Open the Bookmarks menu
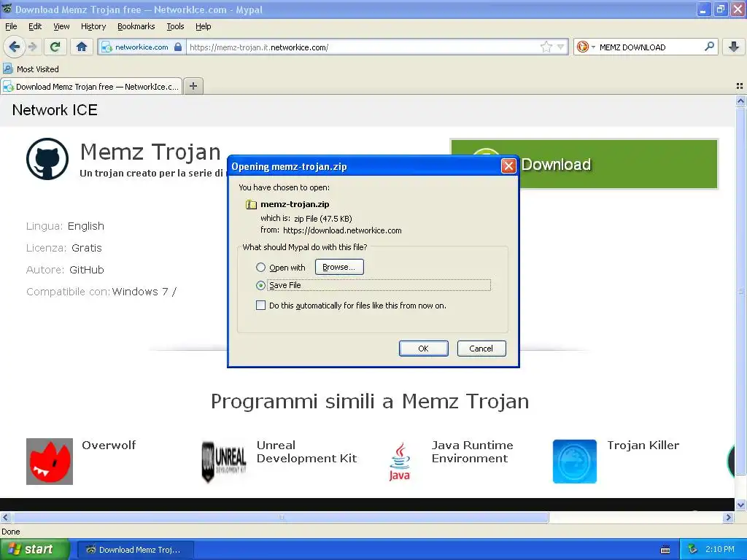The width and height of the screenshot is (747, 560). click(x=136, y=27)
